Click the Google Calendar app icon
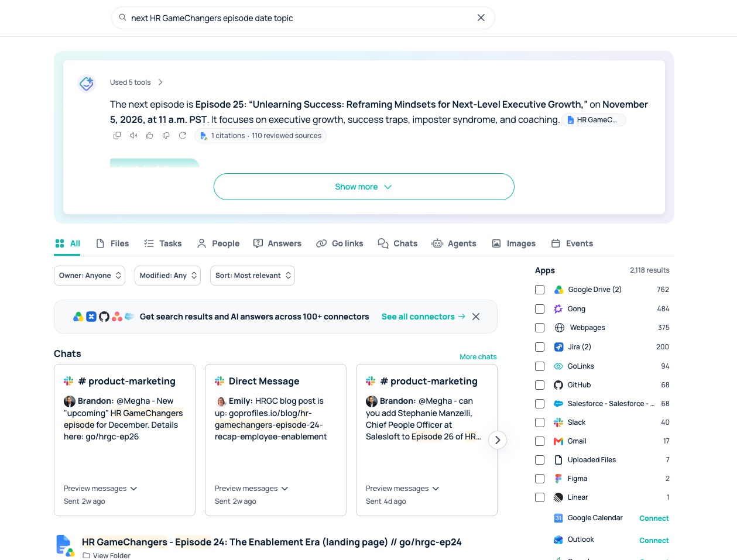 [x=558, y=518]
